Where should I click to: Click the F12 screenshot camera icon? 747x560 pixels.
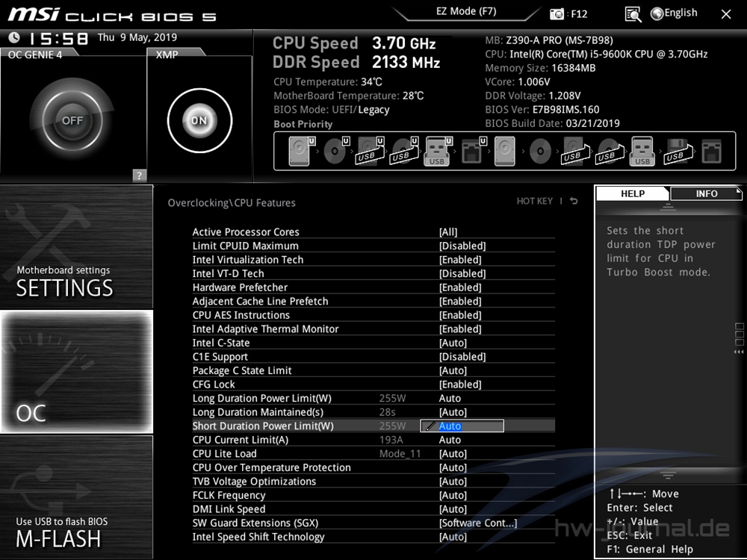(x=557, y=13)
